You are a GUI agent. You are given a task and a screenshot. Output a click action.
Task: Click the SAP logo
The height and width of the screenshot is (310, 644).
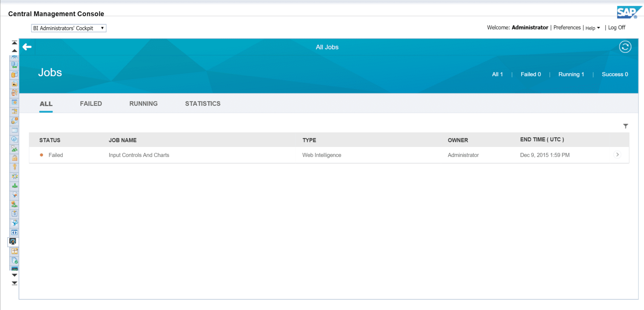pos(629,12)
